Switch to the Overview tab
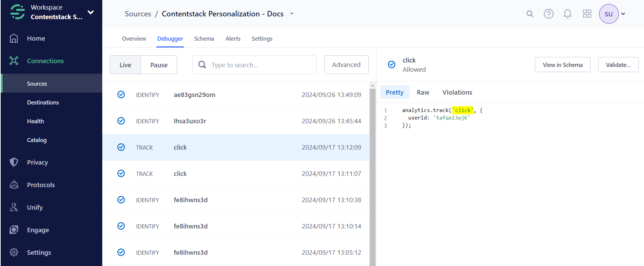Image resolution: width=644 pixels, height=266 pixels. click(x=134, y=39)
